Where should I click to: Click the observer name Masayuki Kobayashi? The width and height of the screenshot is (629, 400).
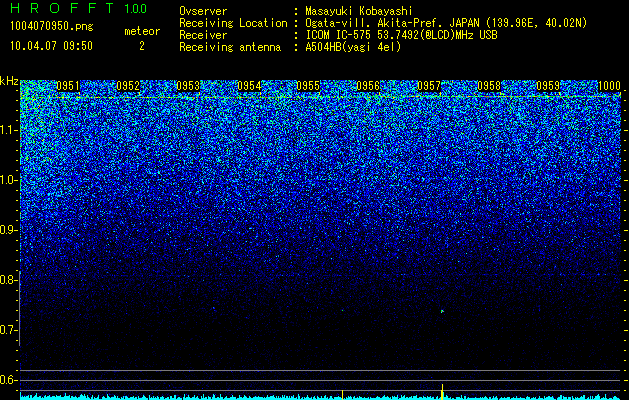pos(359,11)
